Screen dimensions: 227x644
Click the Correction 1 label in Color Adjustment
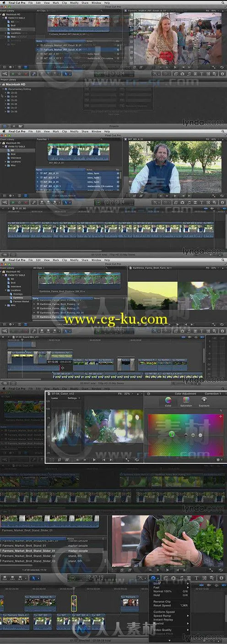tap(212, 394)
